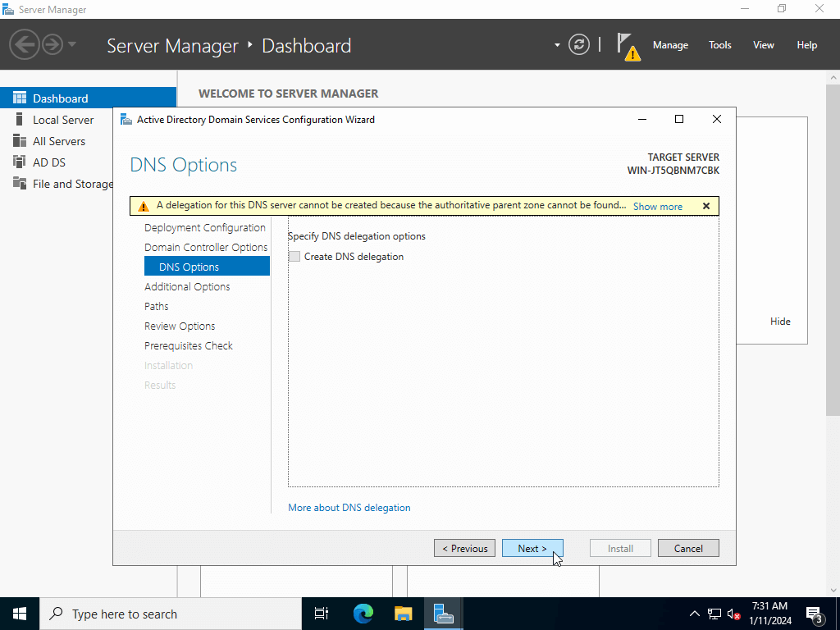The width and height of the screenshot is (840, 630).
Task: Show hidden system tray icons
Action: [694, 614]
